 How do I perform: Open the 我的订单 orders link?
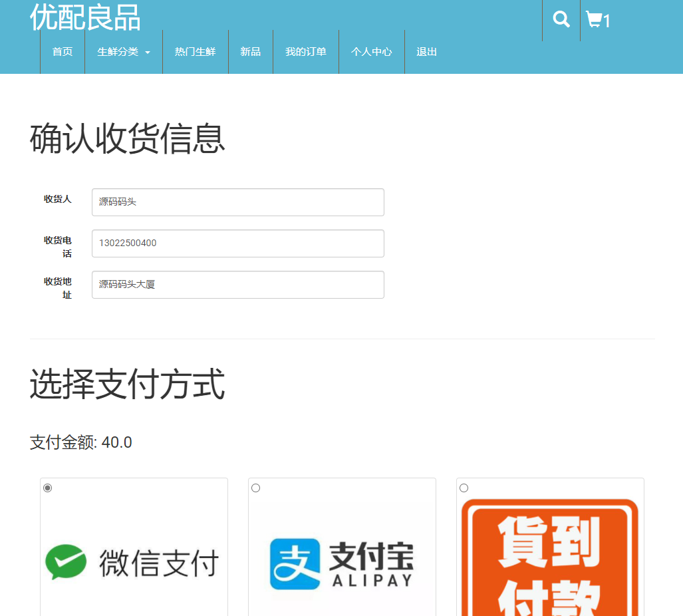tap(306, 52)
